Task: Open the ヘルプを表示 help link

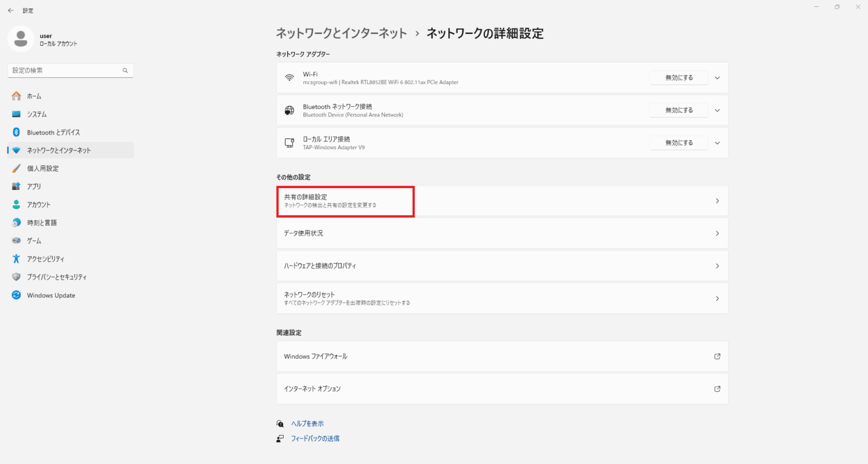Action: [x=307, y=423]
